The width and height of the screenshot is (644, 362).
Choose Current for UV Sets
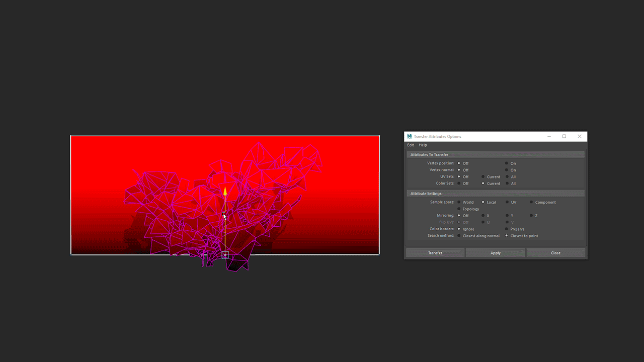(x=483, y=177)
